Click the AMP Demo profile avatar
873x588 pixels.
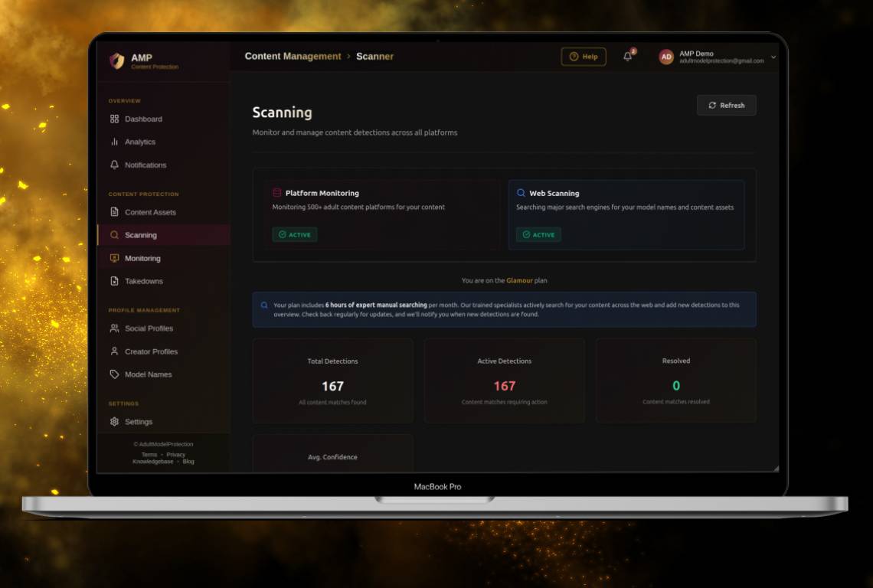(x=664, y=57)
